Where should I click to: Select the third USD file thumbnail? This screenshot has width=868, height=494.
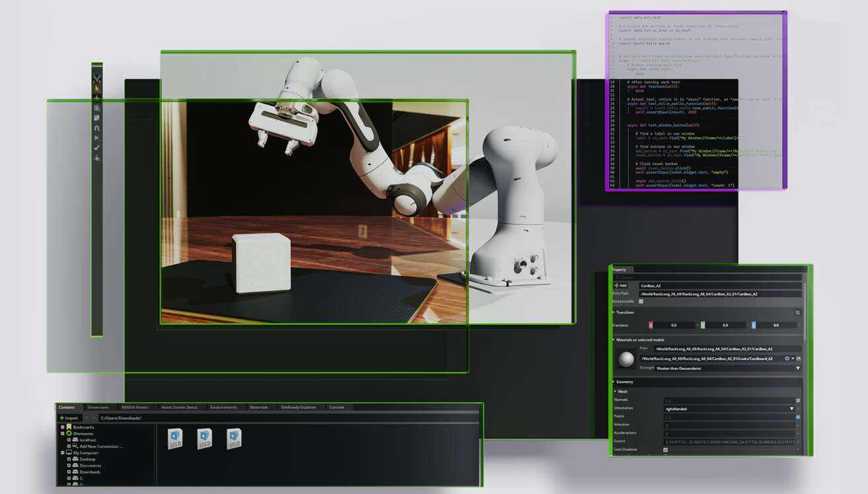(x=235, y=439)
